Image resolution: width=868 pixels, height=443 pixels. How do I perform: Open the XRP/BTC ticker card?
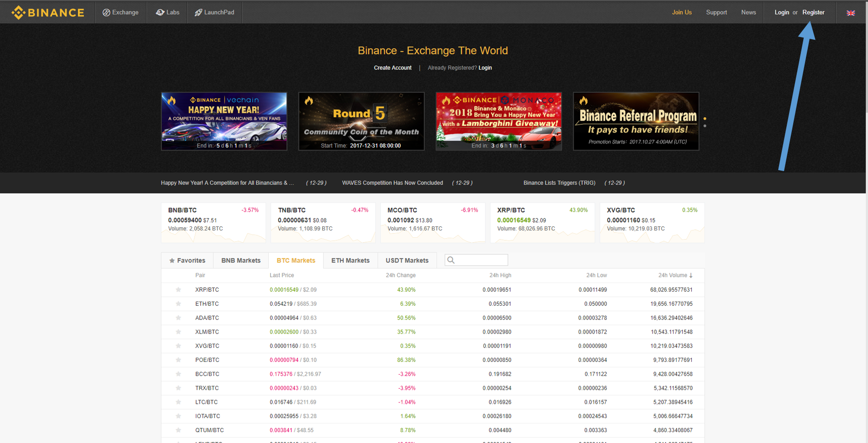(543, 223)
